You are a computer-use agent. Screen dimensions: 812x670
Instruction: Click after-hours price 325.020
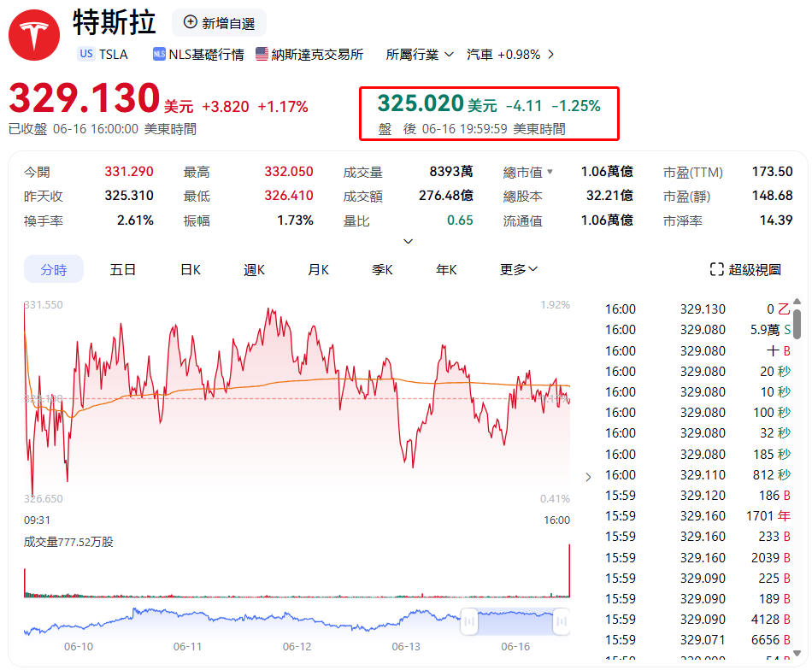[x=420, y=103]
